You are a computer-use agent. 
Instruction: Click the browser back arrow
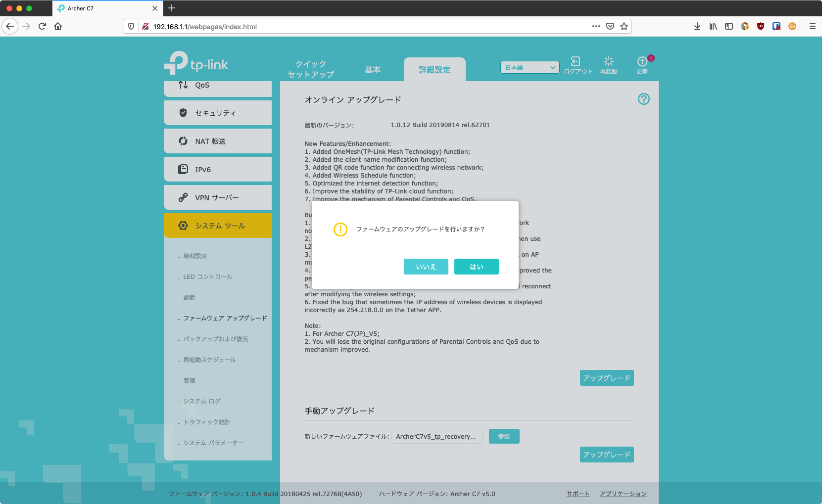pos(10,26)
